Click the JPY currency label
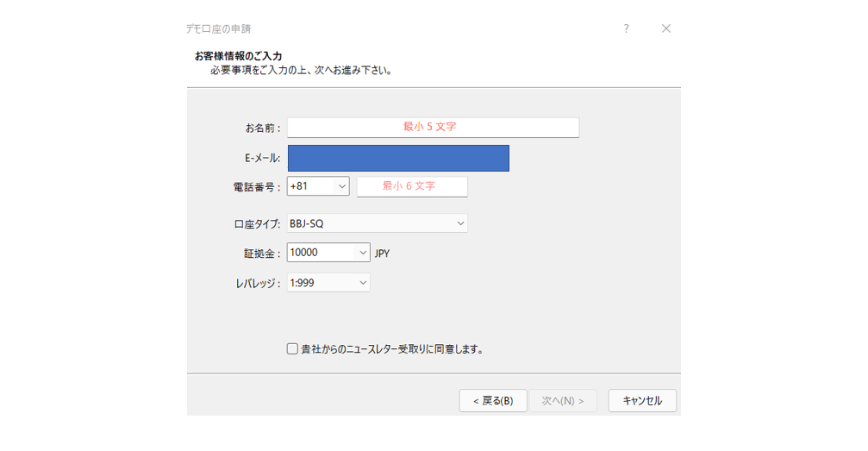 (x=382, y=254)
